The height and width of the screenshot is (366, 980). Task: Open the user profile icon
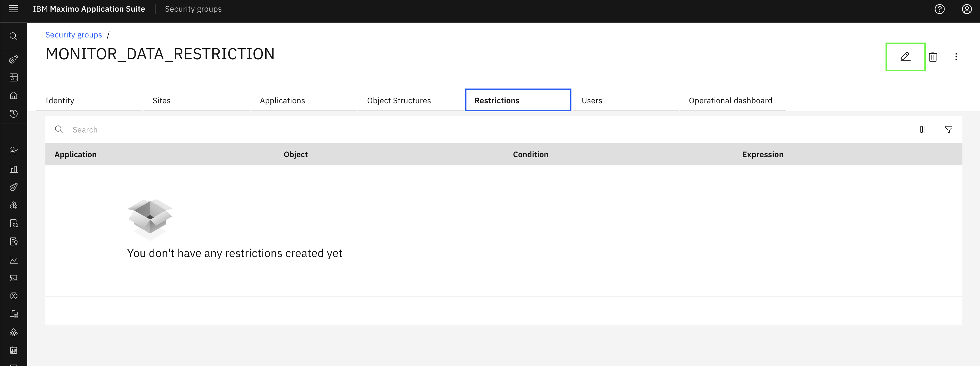(967, 9)
